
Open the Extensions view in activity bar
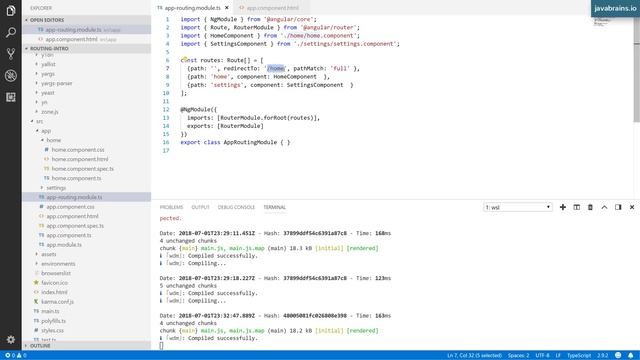(11, 97)
